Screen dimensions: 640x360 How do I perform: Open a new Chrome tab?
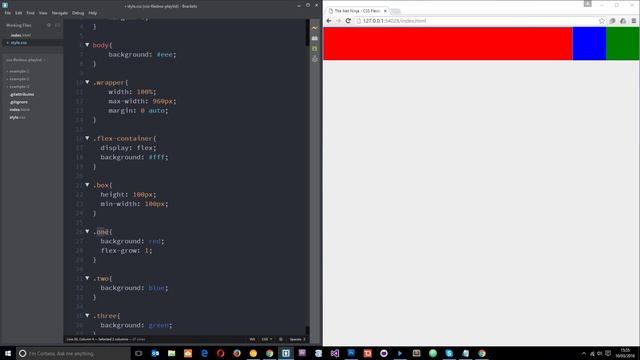pyautogui.click(x=396, y=11)
